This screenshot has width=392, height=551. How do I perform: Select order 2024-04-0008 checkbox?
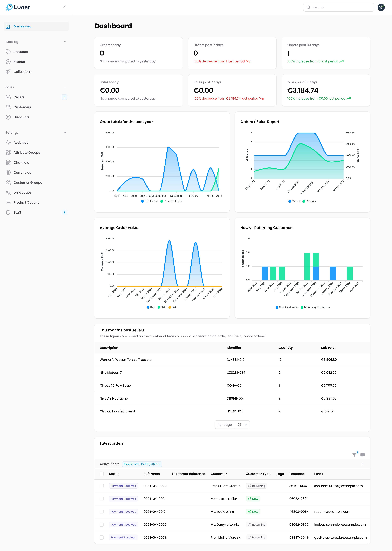tap(102, 538)
